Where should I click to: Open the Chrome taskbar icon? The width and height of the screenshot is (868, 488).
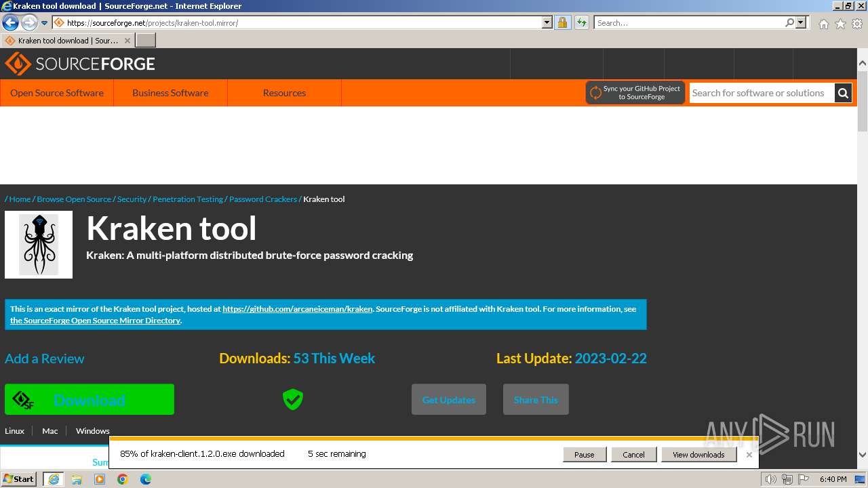pyautogui.click(x=123, y=479)
